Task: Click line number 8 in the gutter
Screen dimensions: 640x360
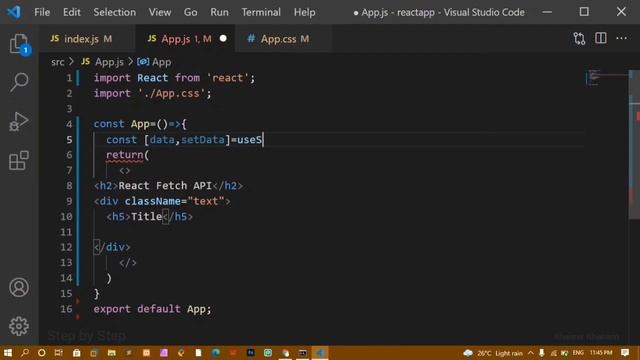Action: pyautogui.click(x=69, y=186)
